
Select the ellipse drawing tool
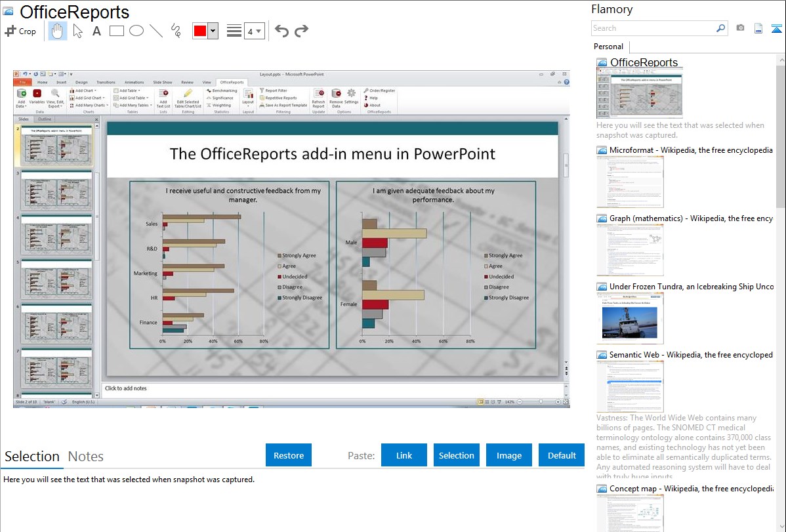coord(136,31)
